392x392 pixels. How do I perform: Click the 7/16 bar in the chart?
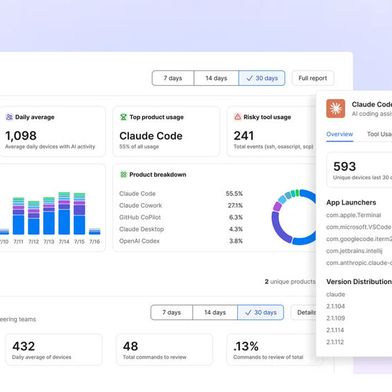coord(95,231)
